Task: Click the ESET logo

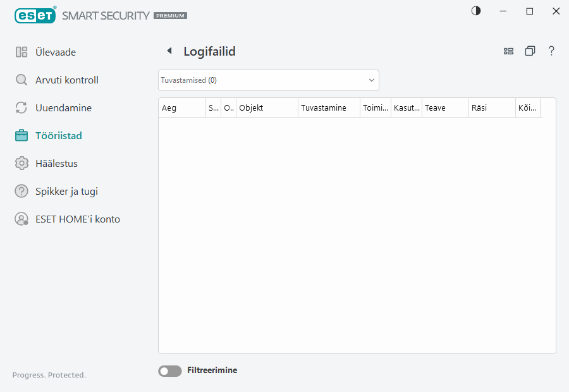Action: (x=35, y=15)
